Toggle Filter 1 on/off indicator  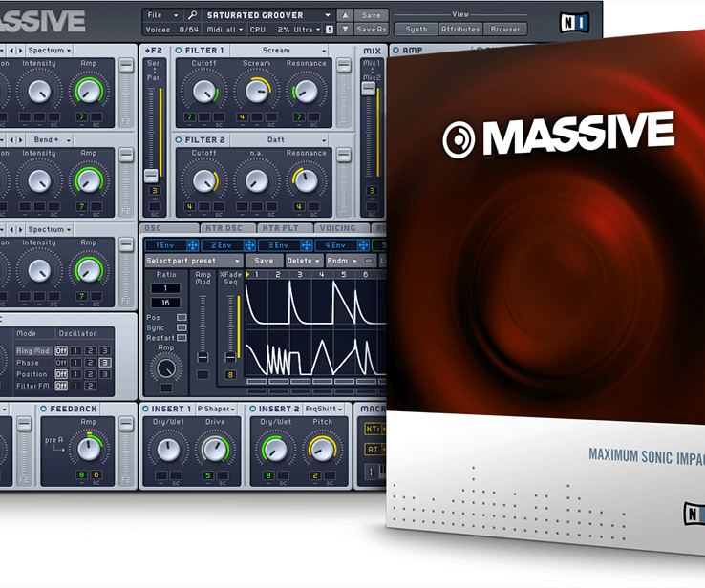click(179, 51)
